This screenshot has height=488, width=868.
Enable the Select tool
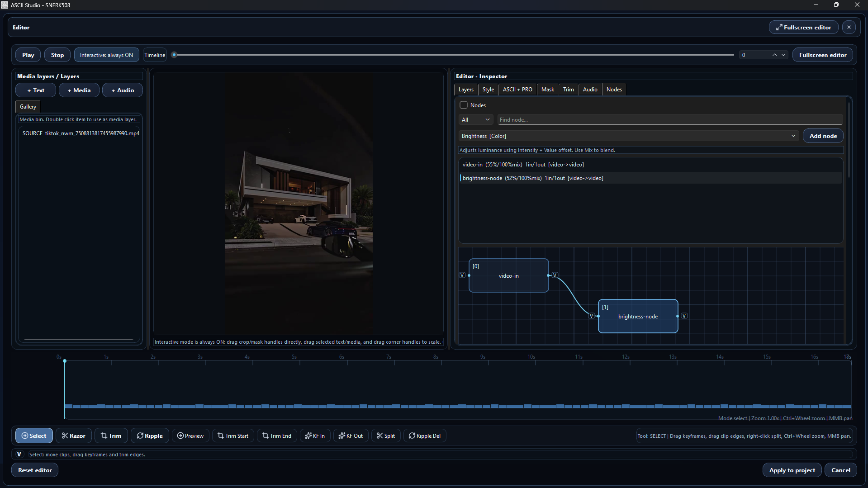(x=33, y=435)
